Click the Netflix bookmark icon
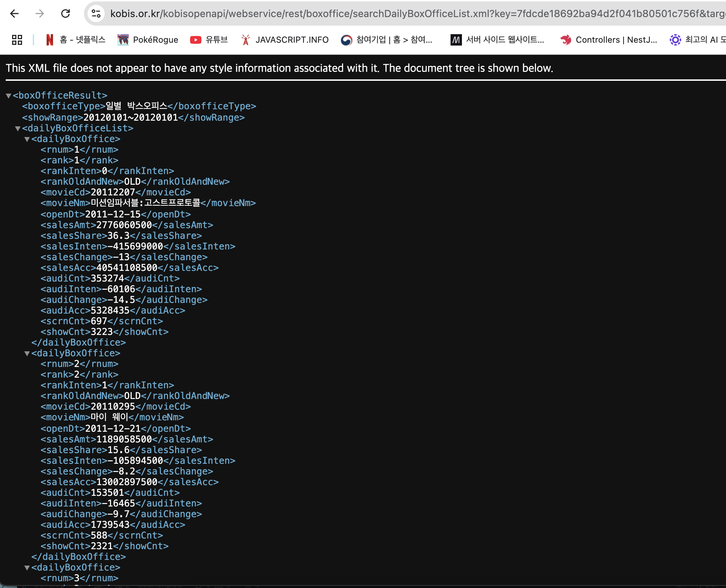The image size is (726, 588). [x=50, y=40]
